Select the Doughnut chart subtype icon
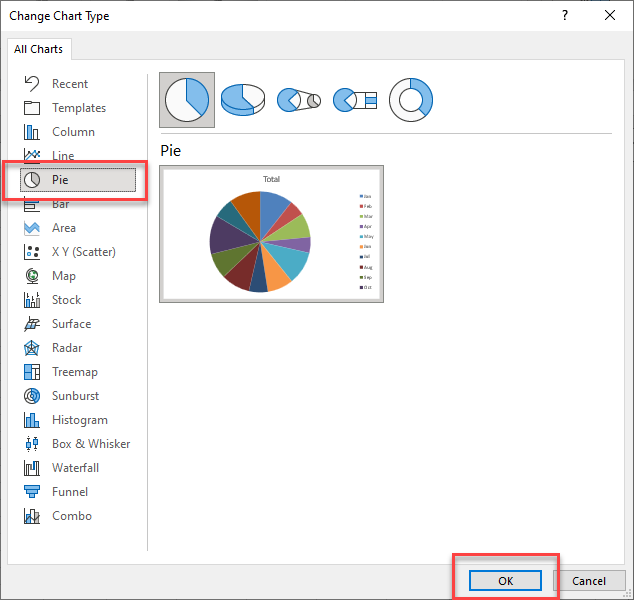 click(410, 99)
